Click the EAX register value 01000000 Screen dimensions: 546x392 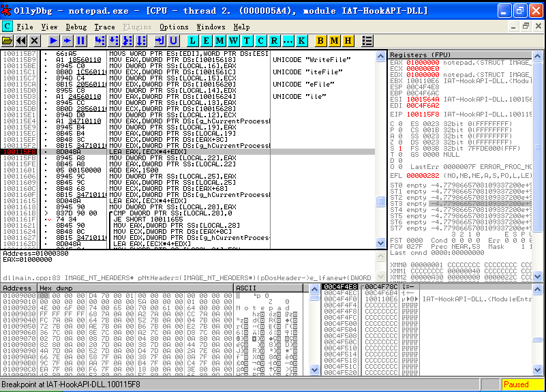click(x=423, y=63)
